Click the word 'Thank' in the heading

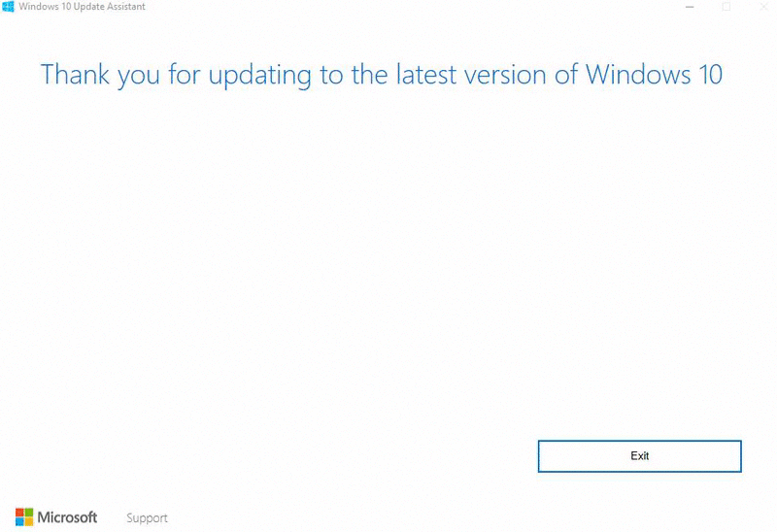coord(75,74)
